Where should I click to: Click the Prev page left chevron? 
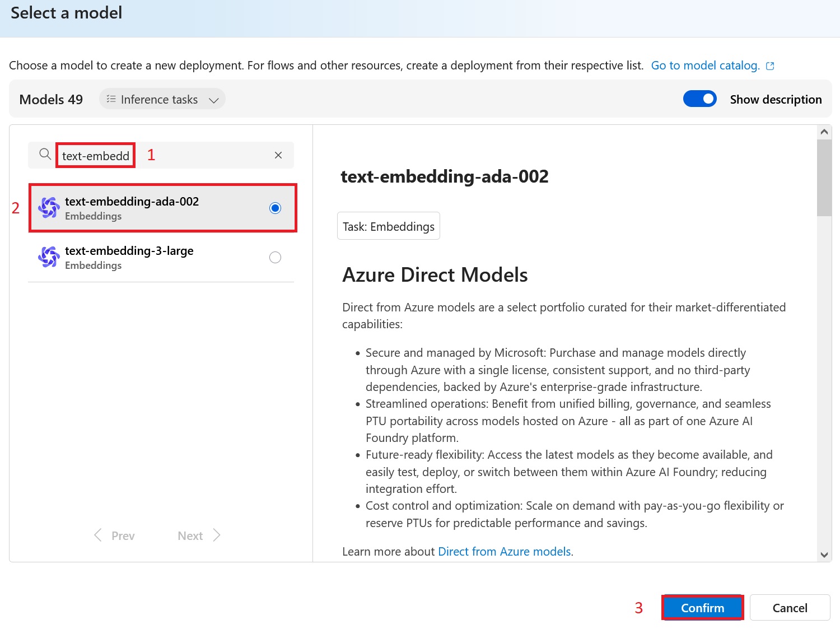pyautogui.click(x=98, y=535)
